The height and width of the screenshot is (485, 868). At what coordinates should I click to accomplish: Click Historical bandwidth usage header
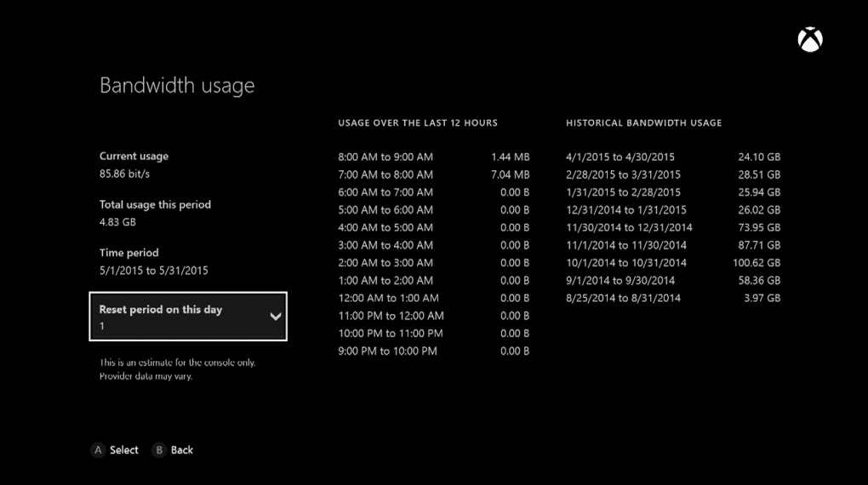pyautogui.click(x=643, y=123)
